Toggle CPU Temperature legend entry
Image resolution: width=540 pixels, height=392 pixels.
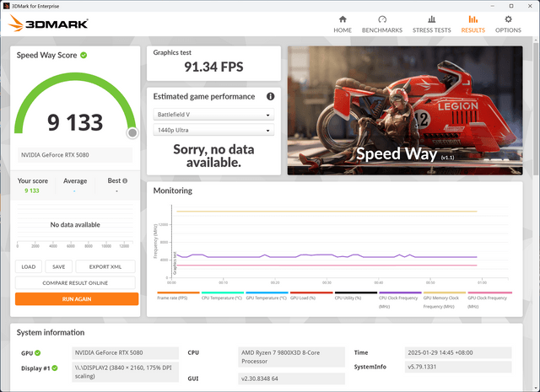222,296
